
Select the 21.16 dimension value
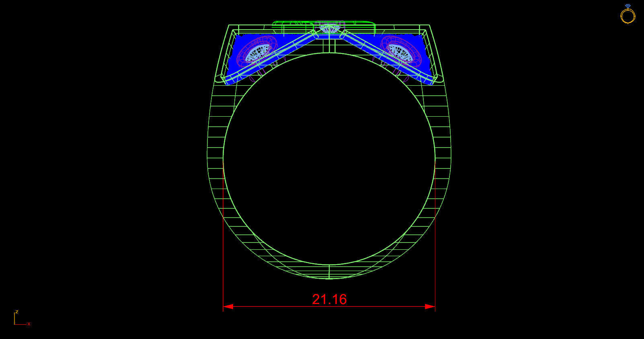(x=329, y=299)
